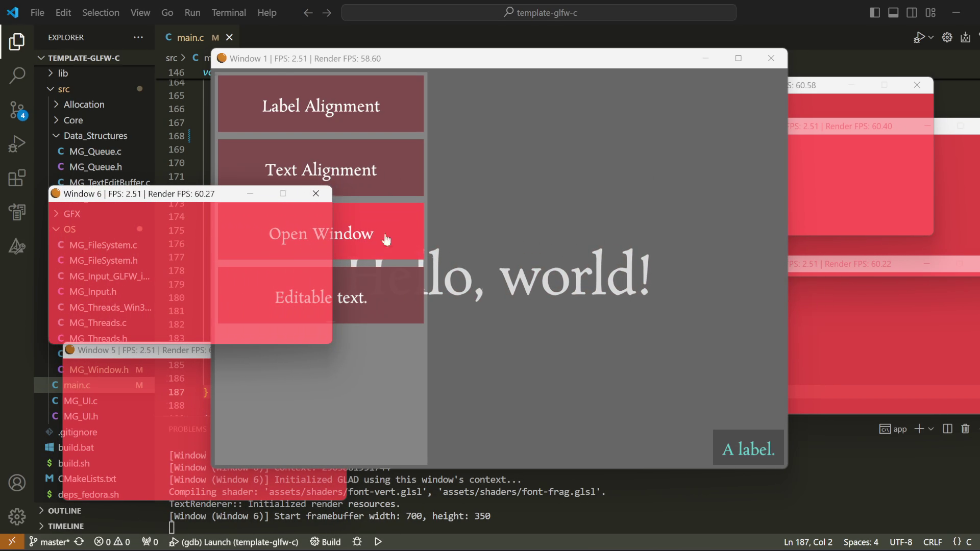The image size is (980, 551).
Task: Switch to main.c editor tab
Action: 190,37
